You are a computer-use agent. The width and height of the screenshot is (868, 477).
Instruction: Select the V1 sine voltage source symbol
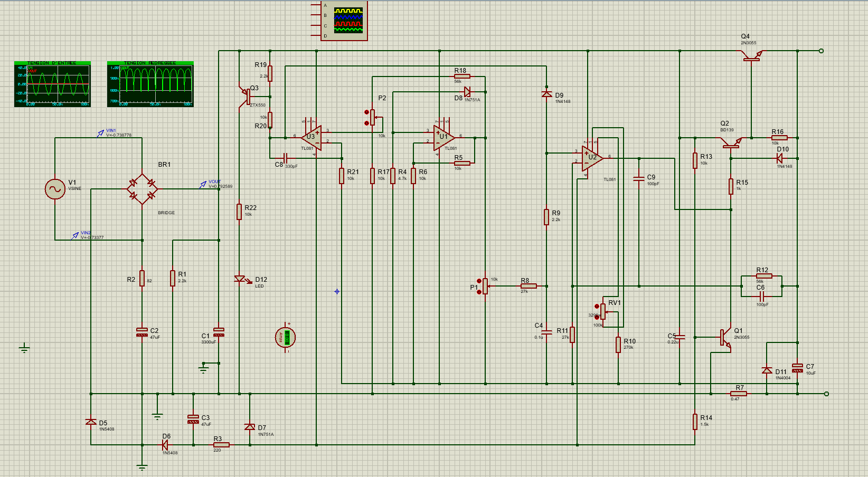tap(55, 189)
